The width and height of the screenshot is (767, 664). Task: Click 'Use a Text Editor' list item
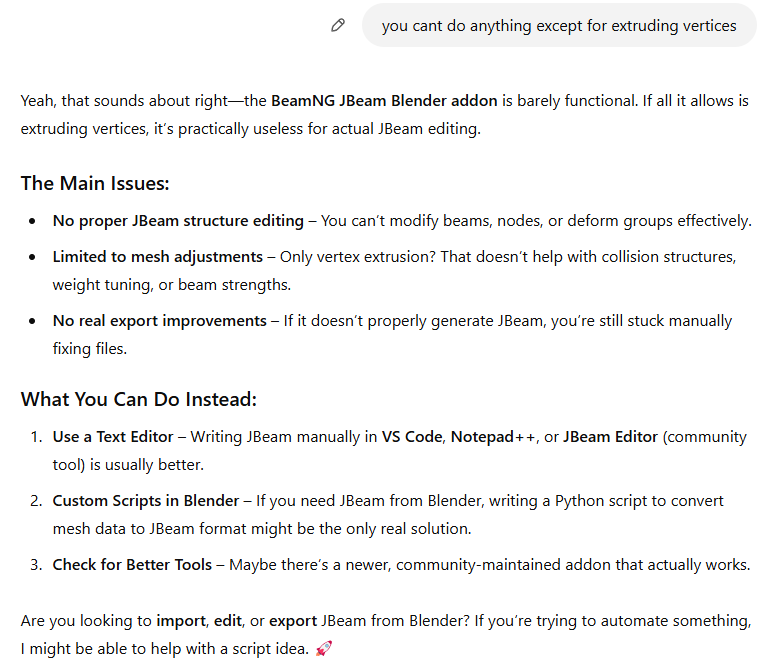[x=113, y=436]
